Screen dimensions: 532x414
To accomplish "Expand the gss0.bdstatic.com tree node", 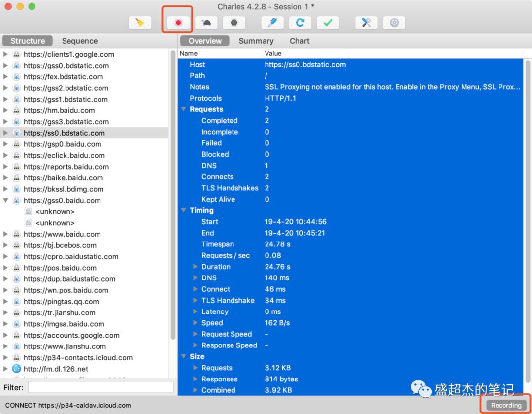I will pos(5,65).
